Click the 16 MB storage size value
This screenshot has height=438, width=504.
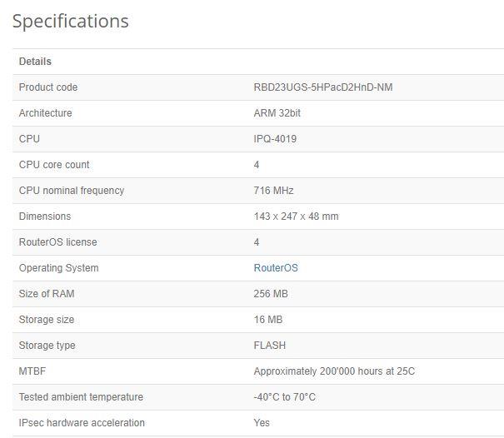[267, 320]
